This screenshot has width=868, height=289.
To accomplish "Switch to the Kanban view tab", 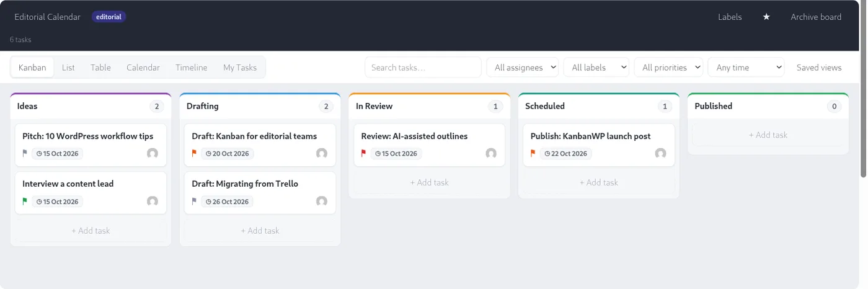I will click(32, 67).
